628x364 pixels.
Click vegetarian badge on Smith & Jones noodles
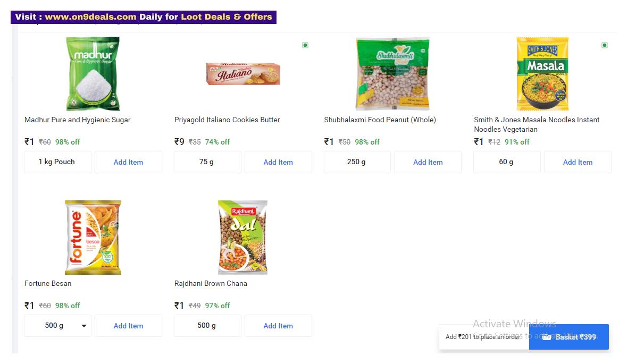604,45
